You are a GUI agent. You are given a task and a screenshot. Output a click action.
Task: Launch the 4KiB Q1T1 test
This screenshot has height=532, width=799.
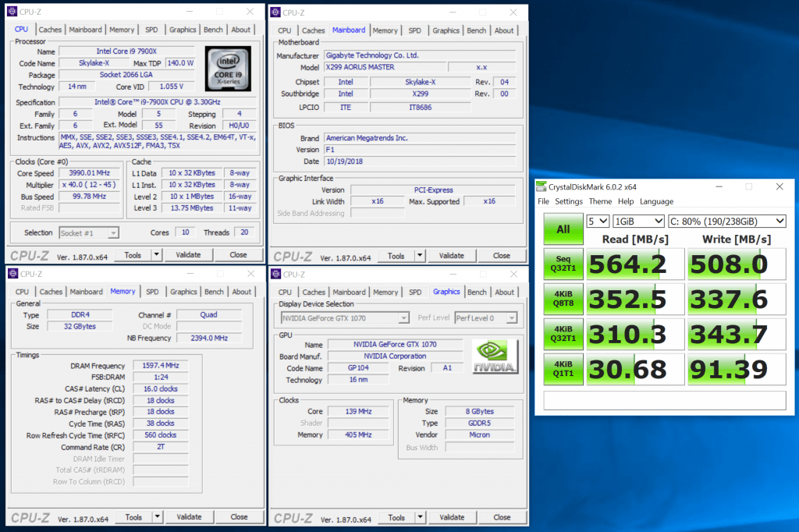click(x=562, y=368)
